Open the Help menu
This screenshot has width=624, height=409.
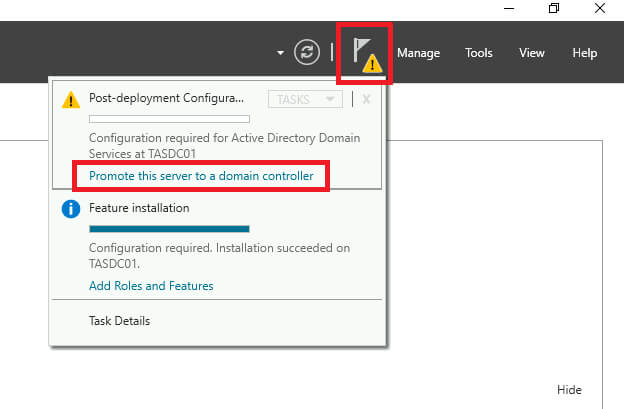click(x=584, y=53)
